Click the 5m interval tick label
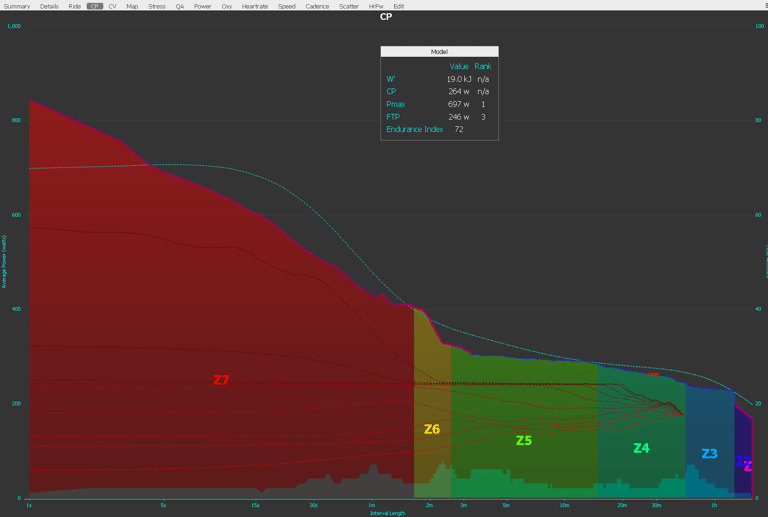Viewport: 768px width, 517px height. tap(506, 505)
